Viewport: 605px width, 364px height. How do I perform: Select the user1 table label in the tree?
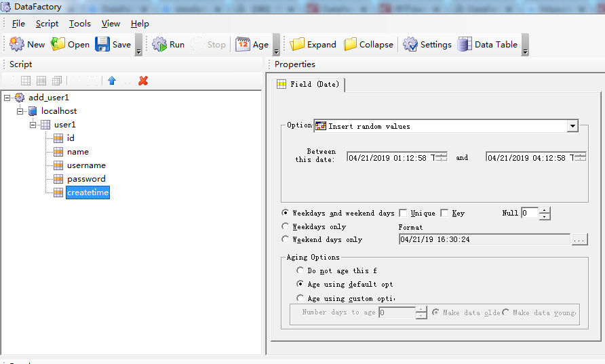click(x=65, y=125)
